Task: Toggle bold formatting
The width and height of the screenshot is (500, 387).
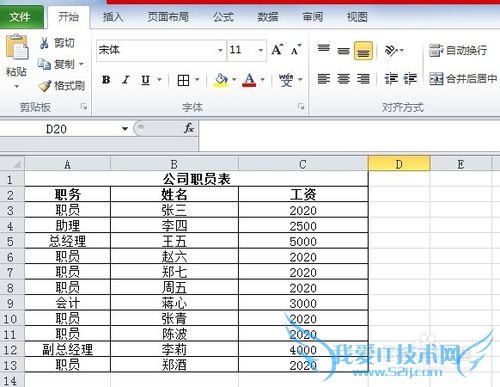Action: tap(106, 80)
